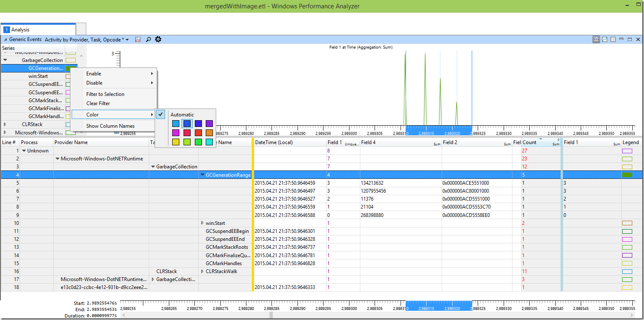Click legend swatch in win:Start table row
Image resolution: width=644 pixels, height=320 pixels.
point(627,223)
